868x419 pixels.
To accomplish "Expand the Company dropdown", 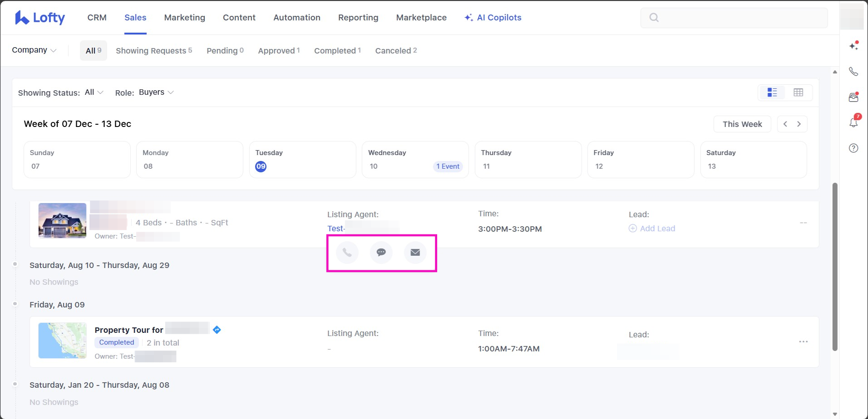I will click(34, 50).
